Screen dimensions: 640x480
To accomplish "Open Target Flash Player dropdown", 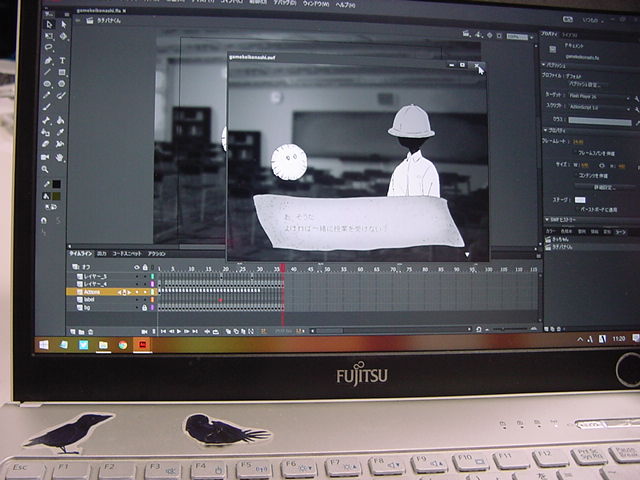I will point(599,97).
